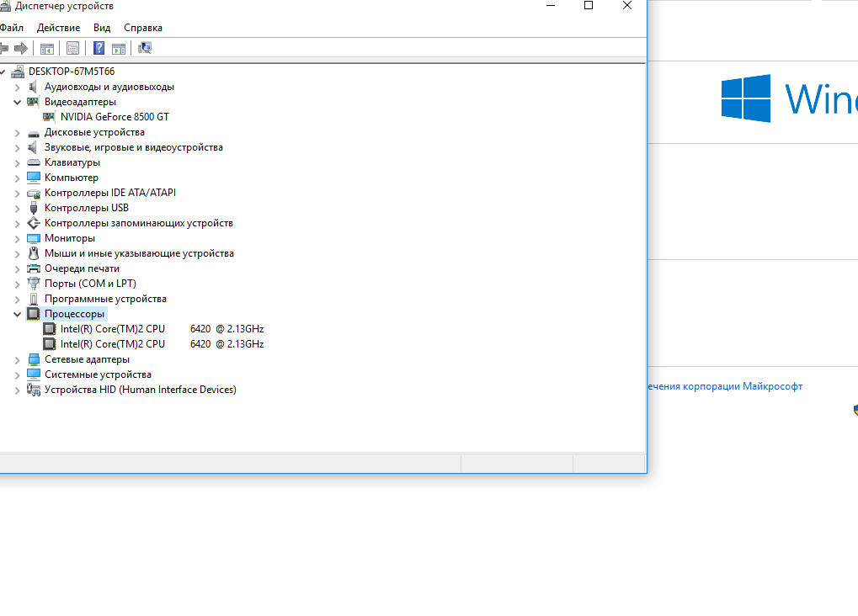Click the icon beside Системные устройства
Image resolution: width=858 pixels, height=616 pixels.
[x=34, y=374]
